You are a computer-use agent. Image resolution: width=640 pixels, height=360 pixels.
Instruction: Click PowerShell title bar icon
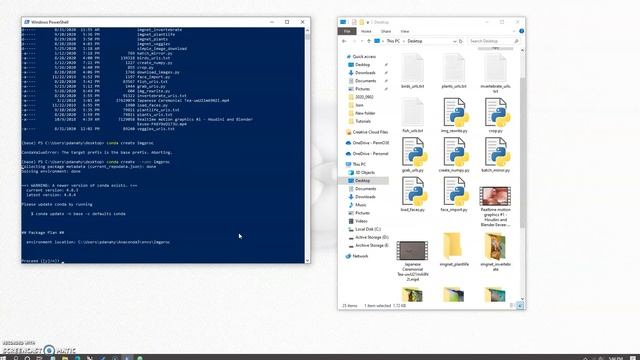[27, 22]
